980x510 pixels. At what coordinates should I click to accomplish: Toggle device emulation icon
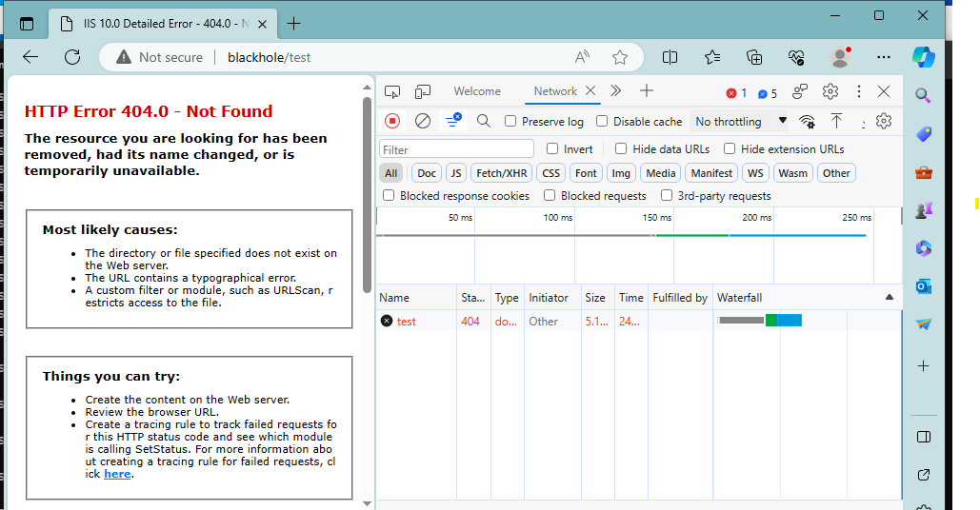[423, 91]
